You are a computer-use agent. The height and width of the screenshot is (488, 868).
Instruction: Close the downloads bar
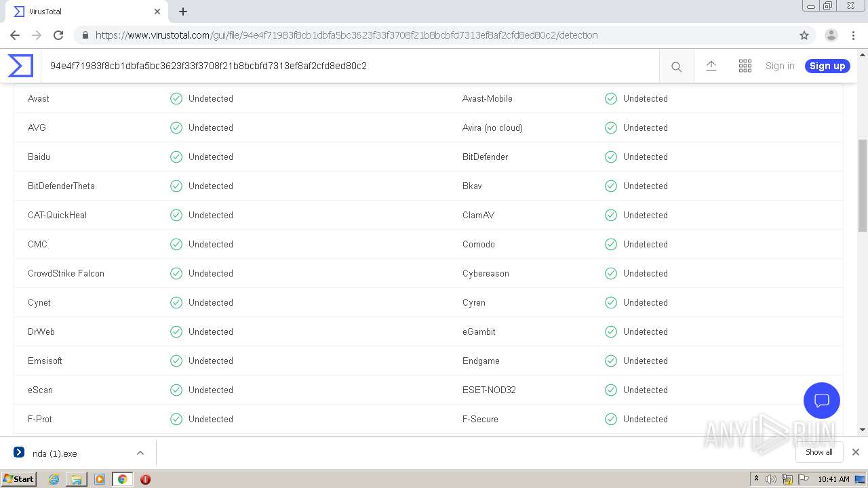click(855, 452)
